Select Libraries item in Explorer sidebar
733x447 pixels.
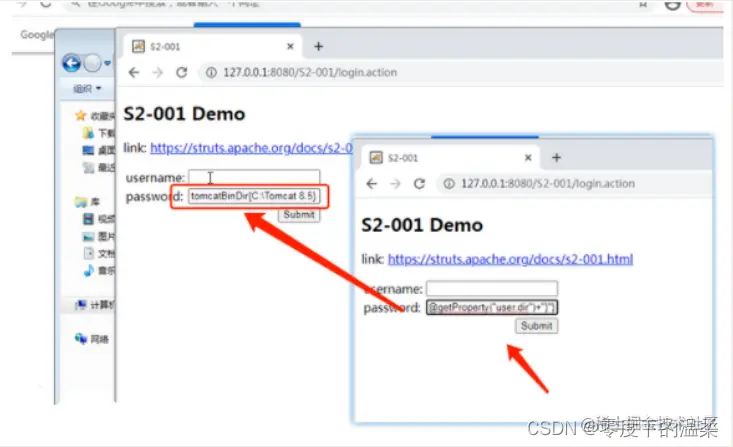coord(88,202)
